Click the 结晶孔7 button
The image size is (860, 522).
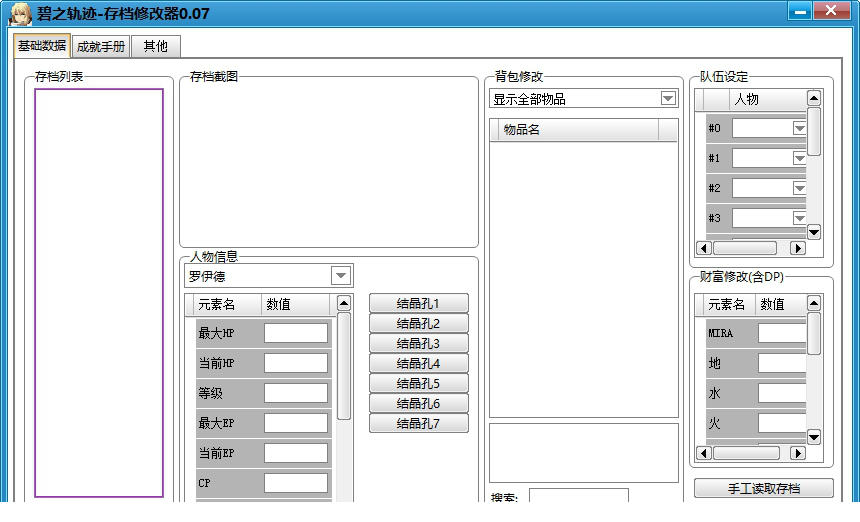(418, 423)
